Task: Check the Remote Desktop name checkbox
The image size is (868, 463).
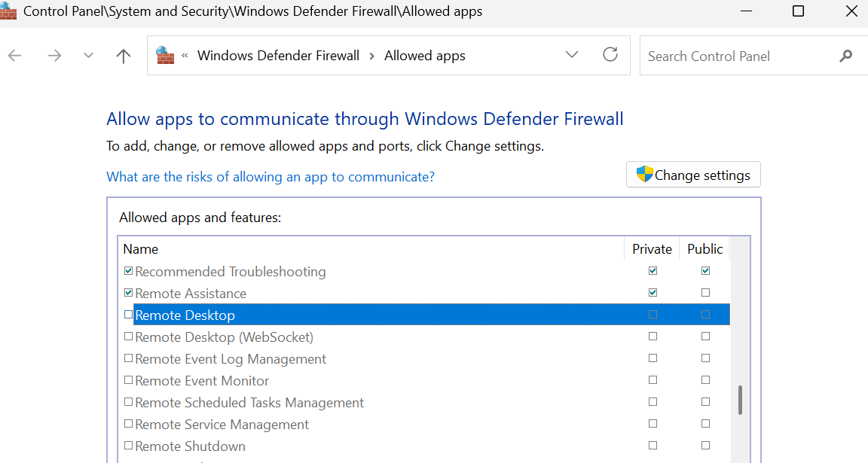Action: tap(128, 314)
